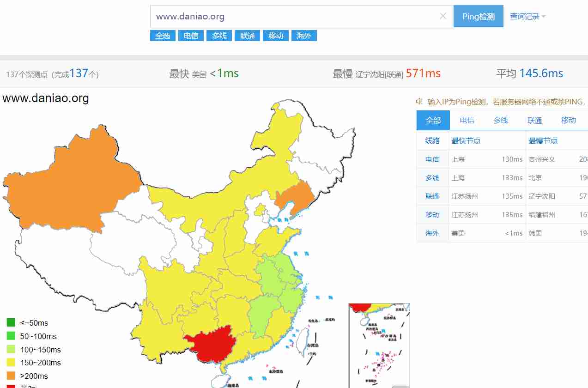Toggle the 联通 filter tag
This screenshot has width=588, height=388.
point(247,36)
